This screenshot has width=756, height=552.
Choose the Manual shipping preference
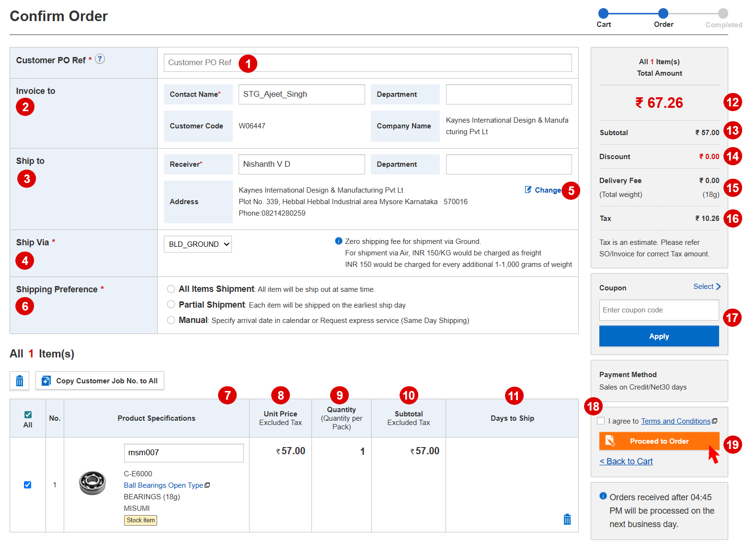pyautogui.click(x=171, y=320)
